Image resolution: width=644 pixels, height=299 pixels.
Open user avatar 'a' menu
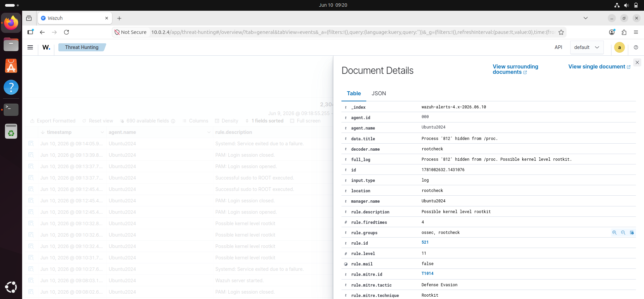(x=620, y=47)
